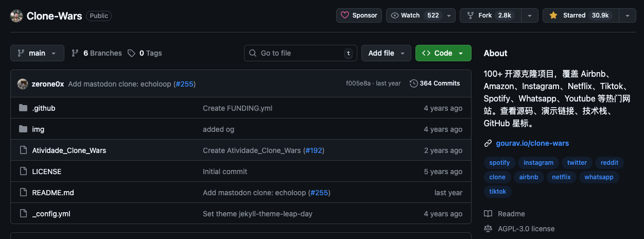This screenshot has height=239, width=644.
Task: Open the img folder
Action: click(x=38, y=129)
